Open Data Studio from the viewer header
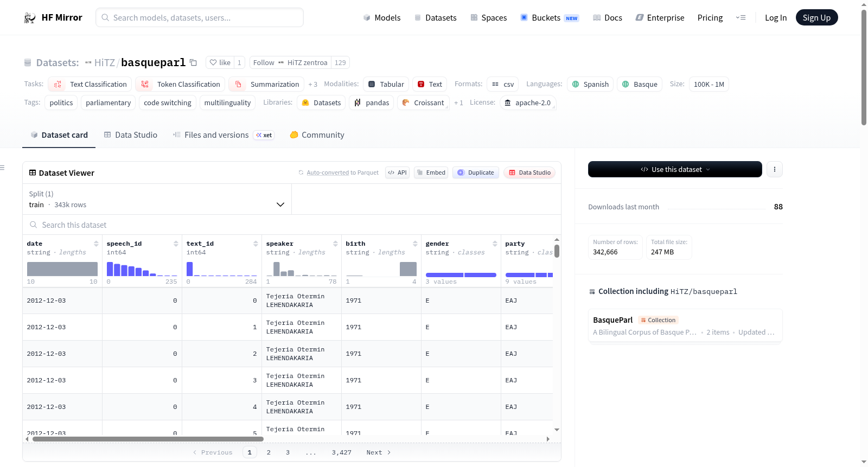Image resolution: width=868 pixels, height=467 pixels. pyautogui.click(x=529, y=172)
